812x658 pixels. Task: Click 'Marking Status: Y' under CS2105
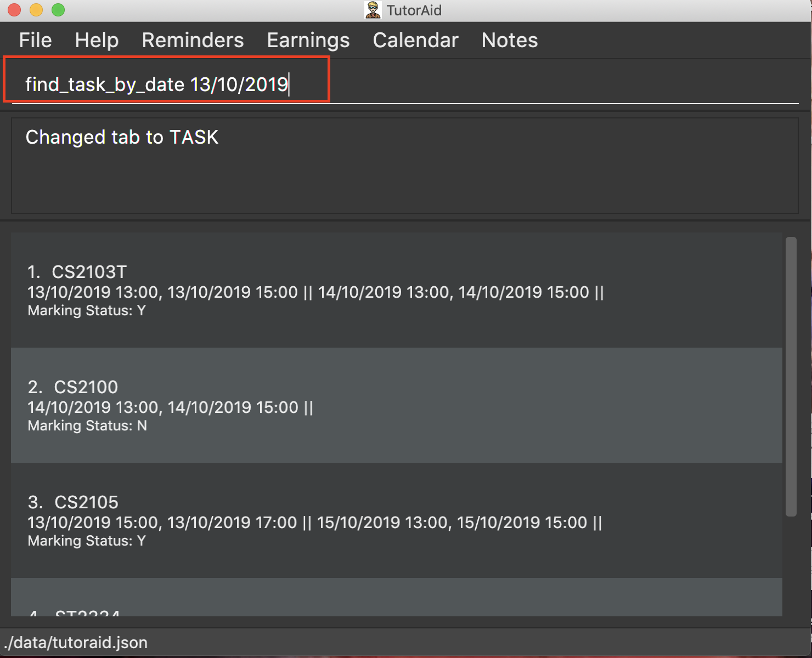coord(87,541)
